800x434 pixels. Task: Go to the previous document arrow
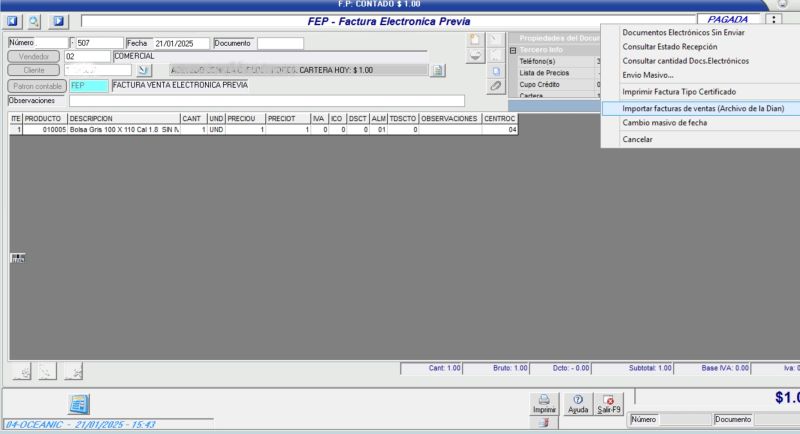pos(14,20)
